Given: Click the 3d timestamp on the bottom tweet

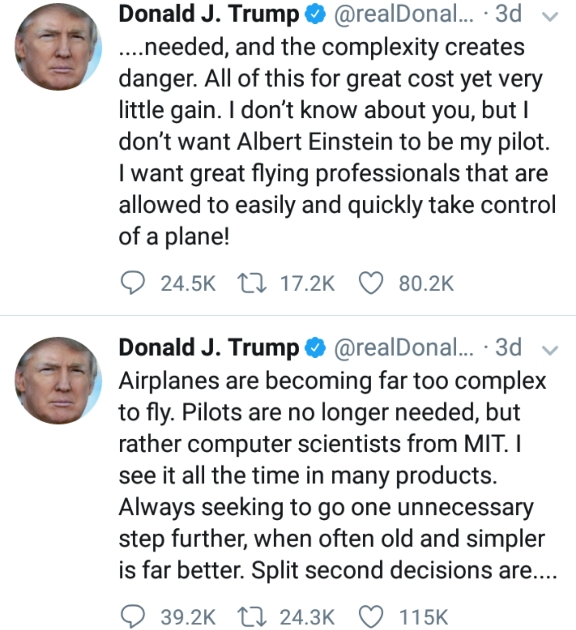Looking at the screenshot, I should [x=508, y=348].
